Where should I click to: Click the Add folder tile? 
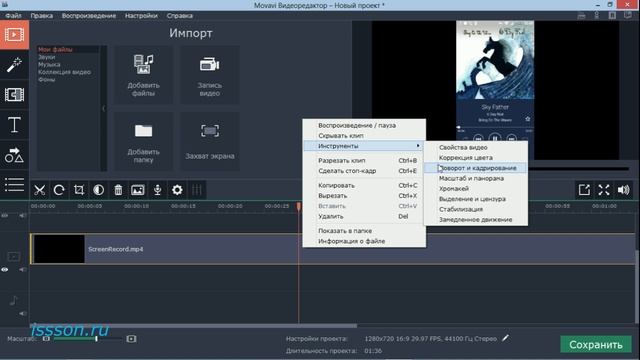coord(143,142)
